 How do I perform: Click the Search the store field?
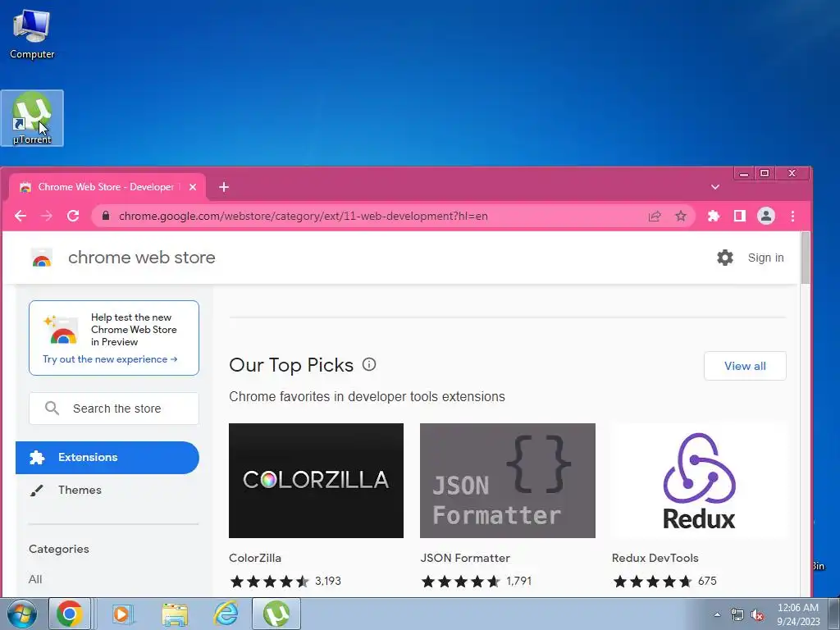tap(114, 409)
